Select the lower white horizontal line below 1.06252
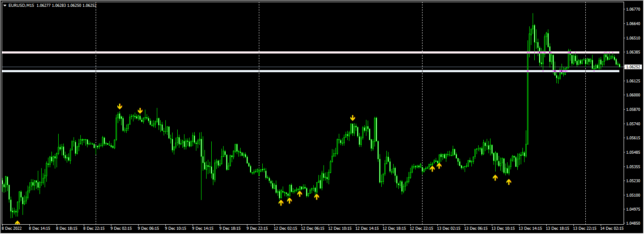The image size is (644, 234). pos(310,71)
